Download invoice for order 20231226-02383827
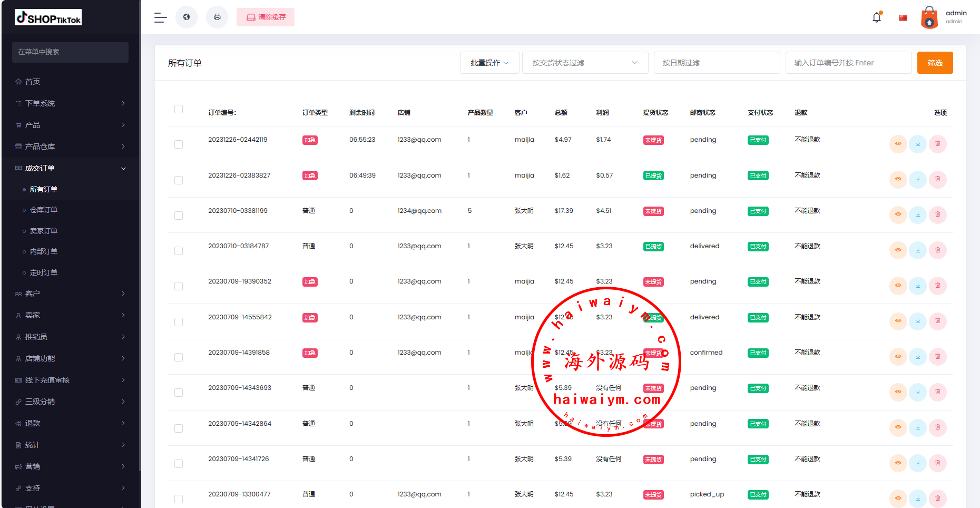The width and height of the screenshot is (980, 508). 918,179
